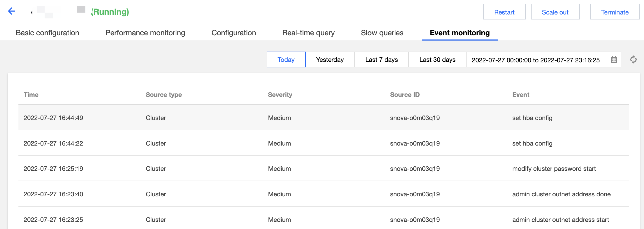Switch to Performance monitoring tab
Screen dimensions: 644x229
[x=145, y=33]
